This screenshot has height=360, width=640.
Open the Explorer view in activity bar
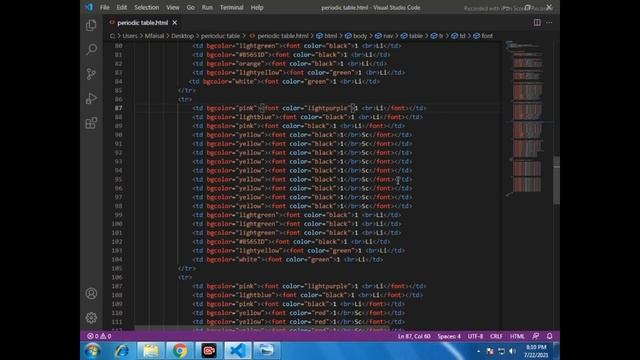(91, 25)
